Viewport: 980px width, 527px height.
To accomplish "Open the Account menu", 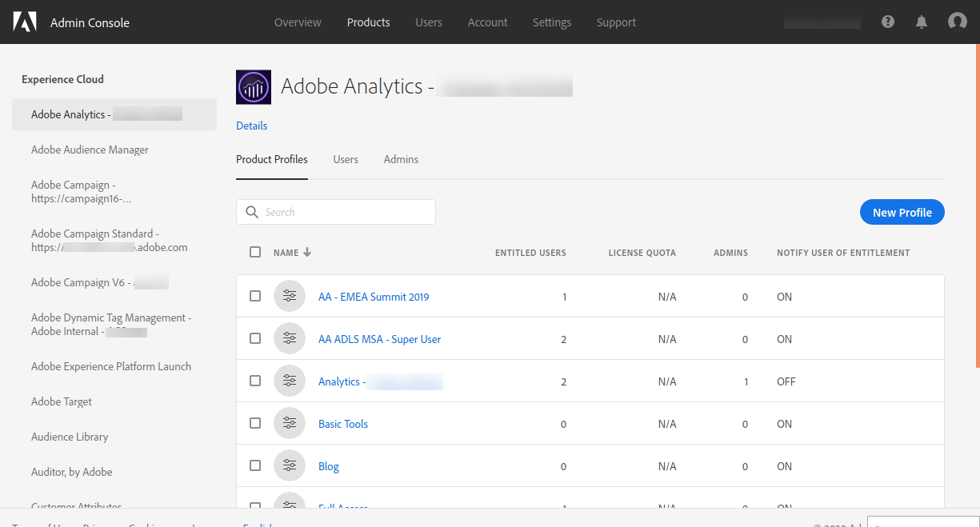I will tap(488, 22).
